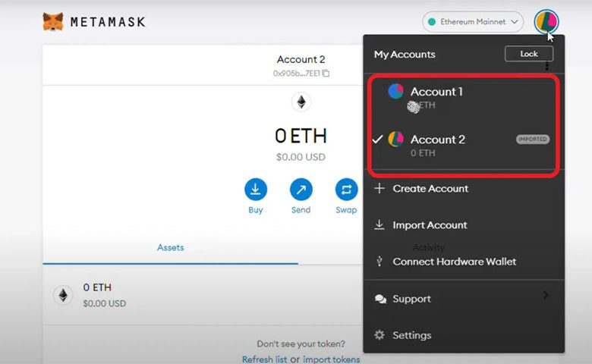Screen dimensions: 592x364
Task: Select Account 1 in My Accounts
Action: coord(463,98)
